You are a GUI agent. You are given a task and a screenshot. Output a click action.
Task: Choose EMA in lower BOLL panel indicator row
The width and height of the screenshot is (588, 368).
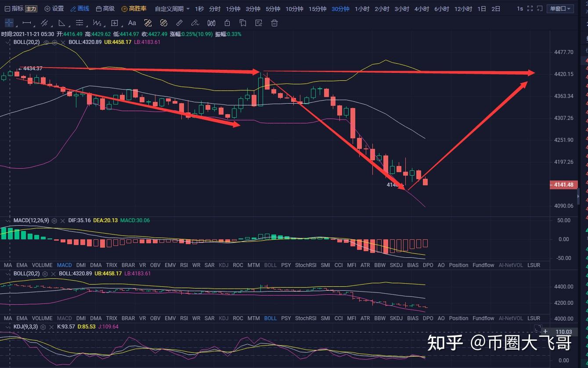pos(22,318)
